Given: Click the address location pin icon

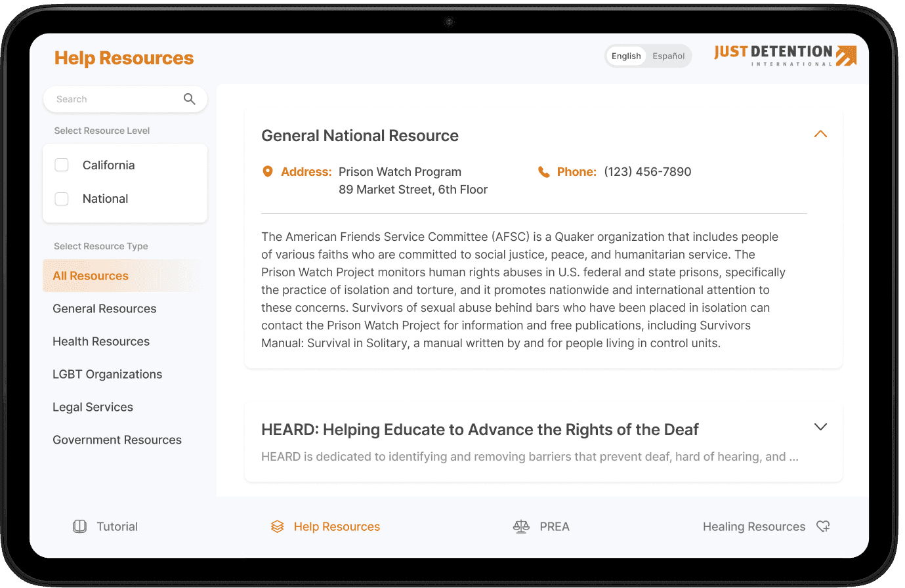Looking at the screenshot, I should point(268,172).
